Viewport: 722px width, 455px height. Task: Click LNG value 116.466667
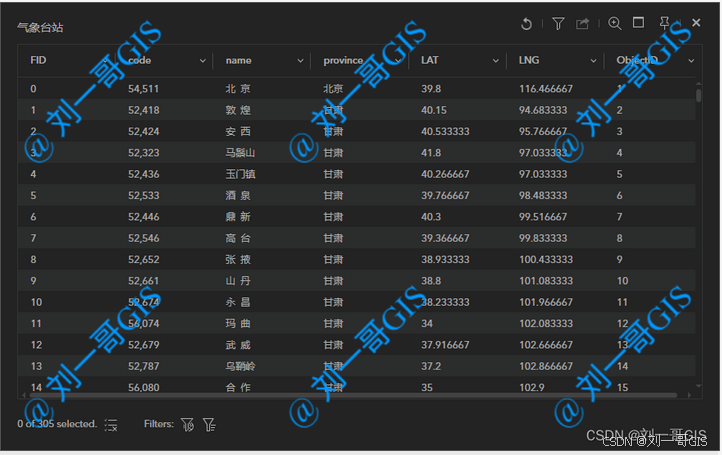(x=546, y=89)
